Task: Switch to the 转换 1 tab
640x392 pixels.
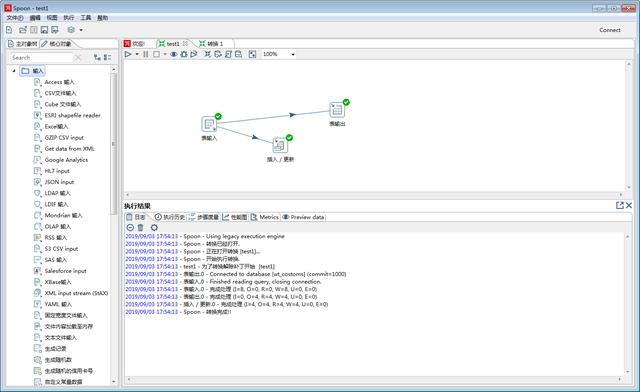Action: pos(211,44)
